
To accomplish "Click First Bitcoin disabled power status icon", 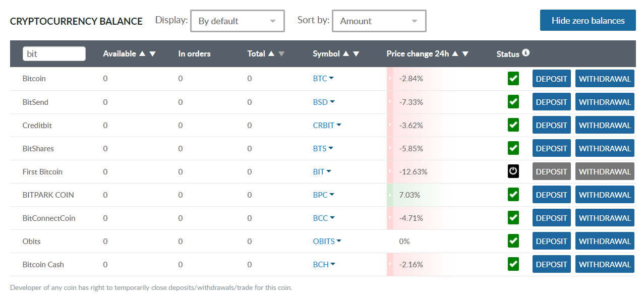I will point(513,171).
